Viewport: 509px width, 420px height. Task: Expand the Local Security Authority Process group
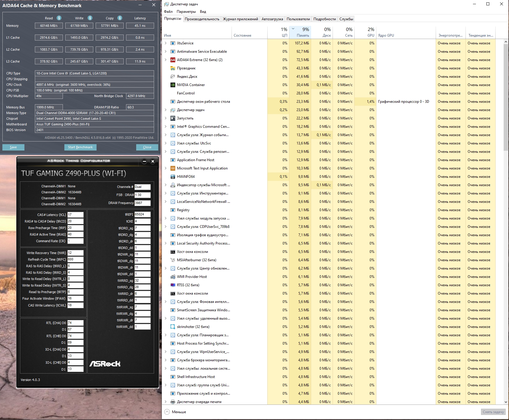click(x=166, y=243)
